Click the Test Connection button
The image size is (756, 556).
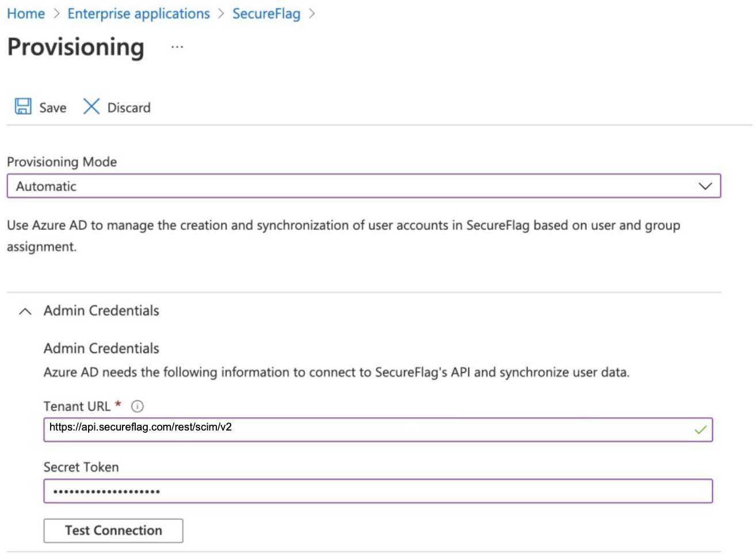[113, 531]
